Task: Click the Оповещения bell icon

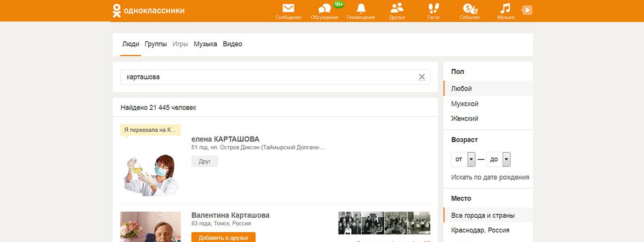Action: tap(361, 9)
